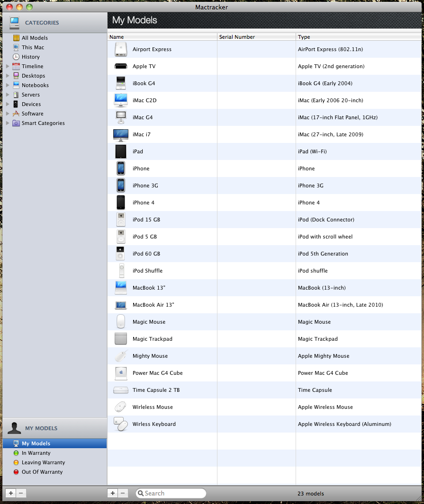Select the My Models list item
424x504 pixels.
click(x=54, y=443)
